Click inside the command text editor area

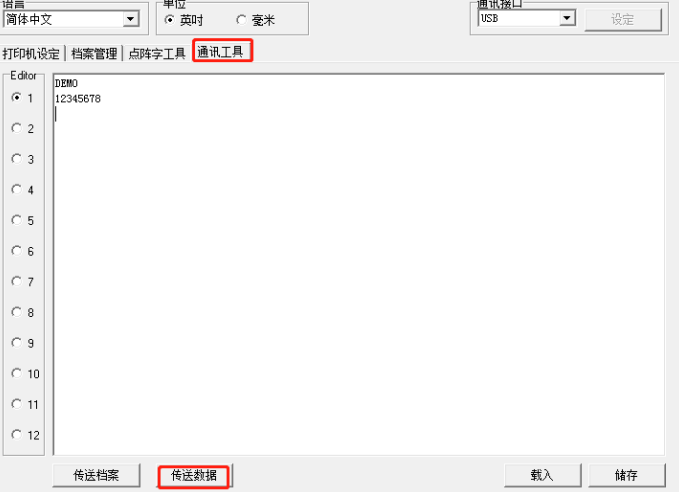(x=359, y=264)
